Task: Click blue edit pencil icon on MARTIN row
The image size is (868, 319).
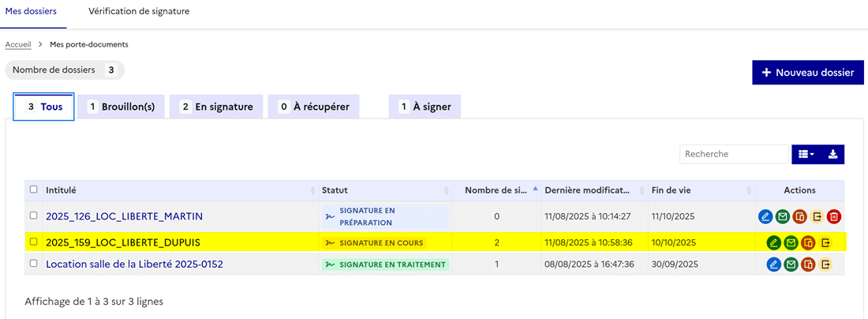Action: (765, 216)
